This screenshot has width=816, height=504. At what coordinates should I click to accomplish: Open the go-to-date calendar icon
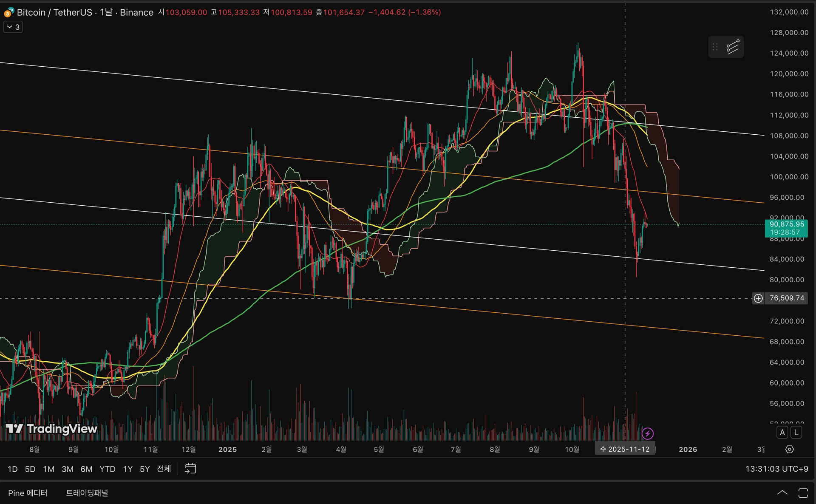tap(190, 469)
